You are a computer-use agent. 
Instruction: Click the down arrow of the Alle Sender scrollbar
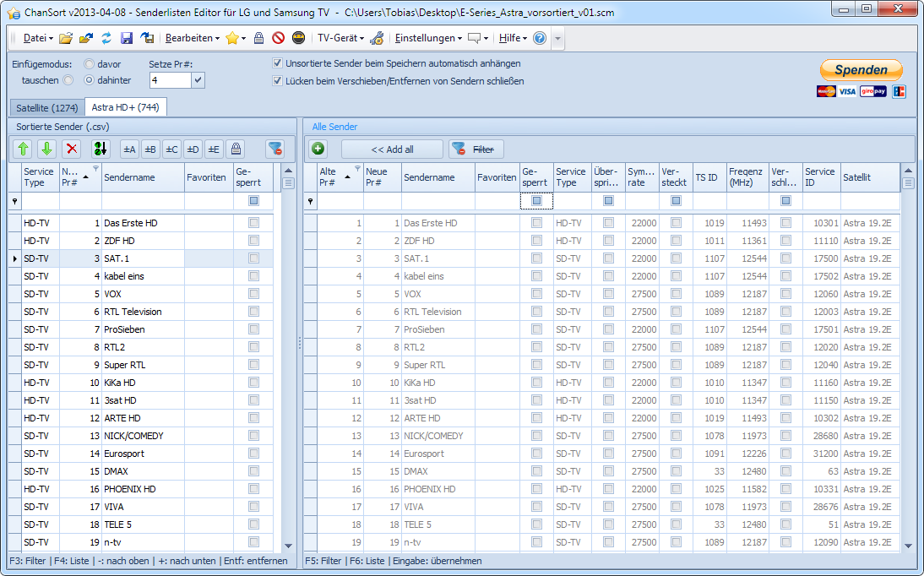click(x=908, y=546)
